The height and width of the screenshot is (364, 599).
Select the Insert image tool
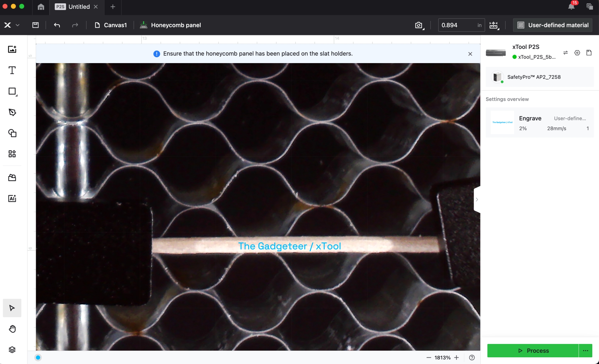(12, 49)
